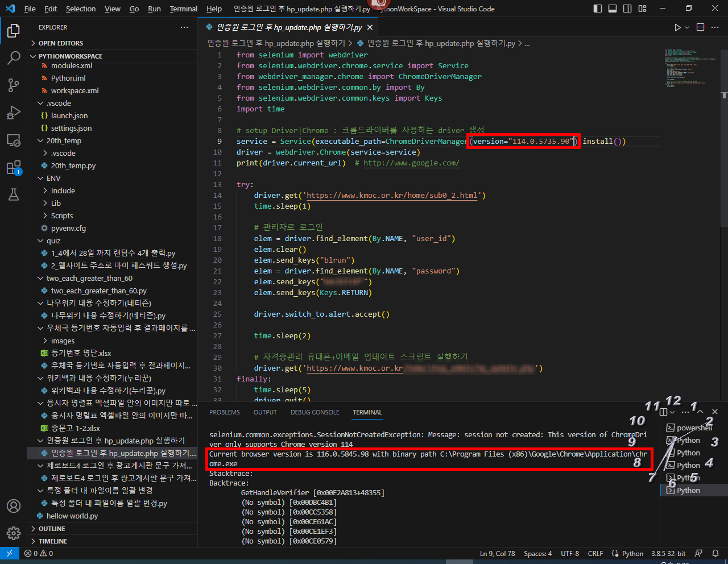Click the feedback icon in status bar
Viewport: 728px width, 564px height.
pos(698,553)
